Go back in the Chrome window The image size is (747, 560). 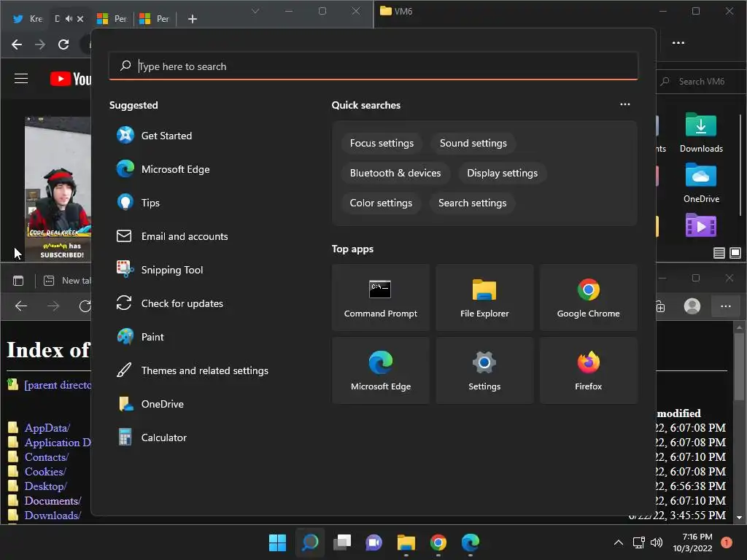[x=17, y=44]
